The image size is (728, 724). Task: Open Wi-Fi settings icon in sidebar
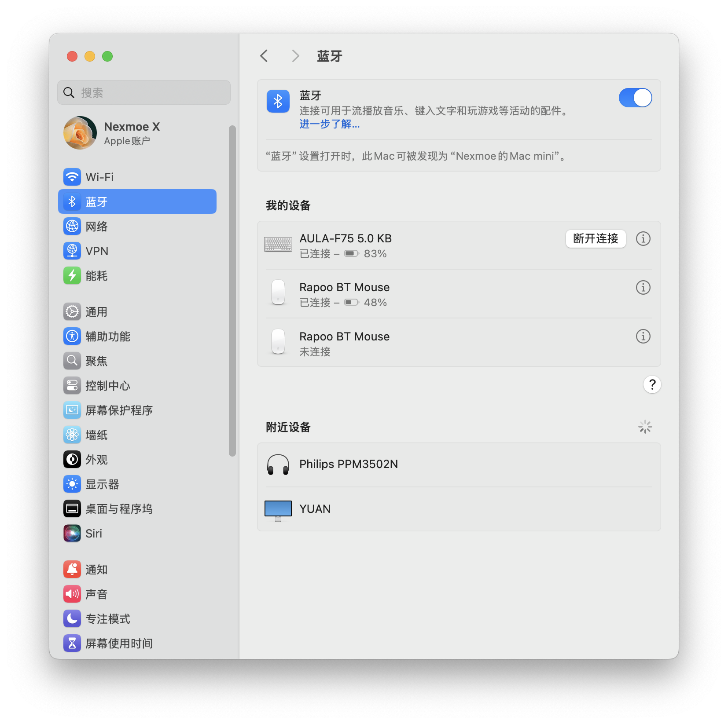click(x=72, y=177)
